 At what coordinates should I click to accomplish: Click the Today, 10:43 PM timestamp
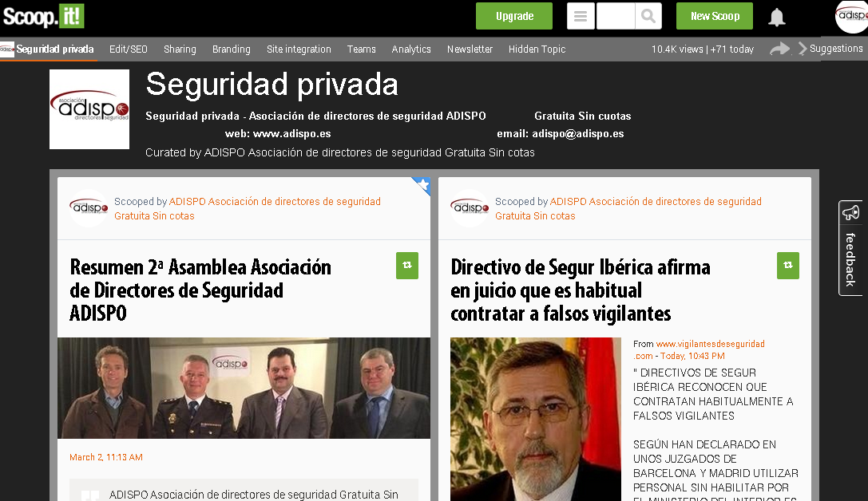click(x=692, y=356)
